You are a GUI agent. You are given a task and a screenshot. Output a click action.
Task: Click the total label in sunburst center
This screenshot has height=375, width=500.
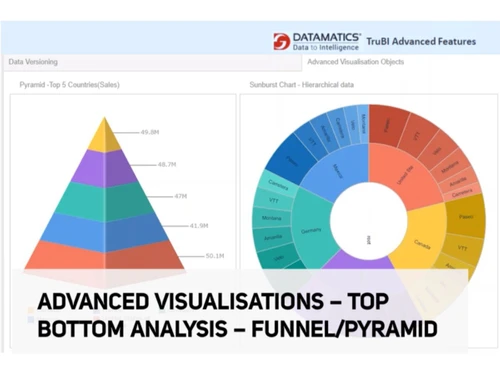[x=369, y=240]
